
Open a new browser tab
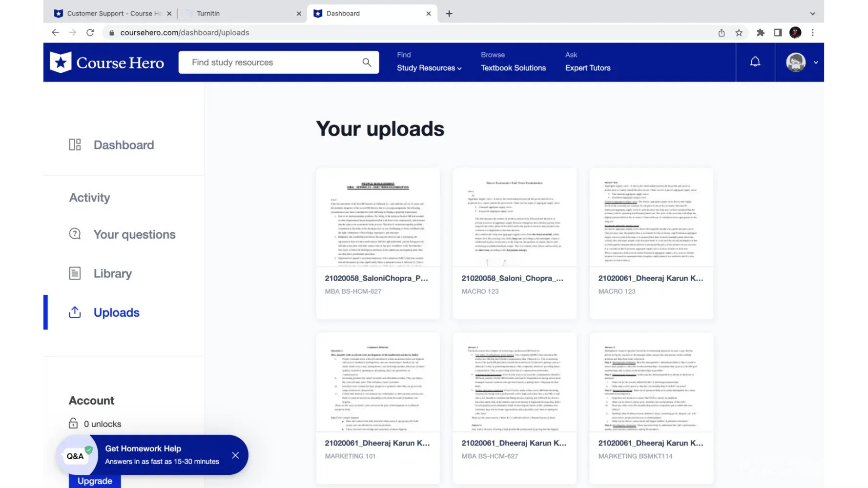[449, 14]
